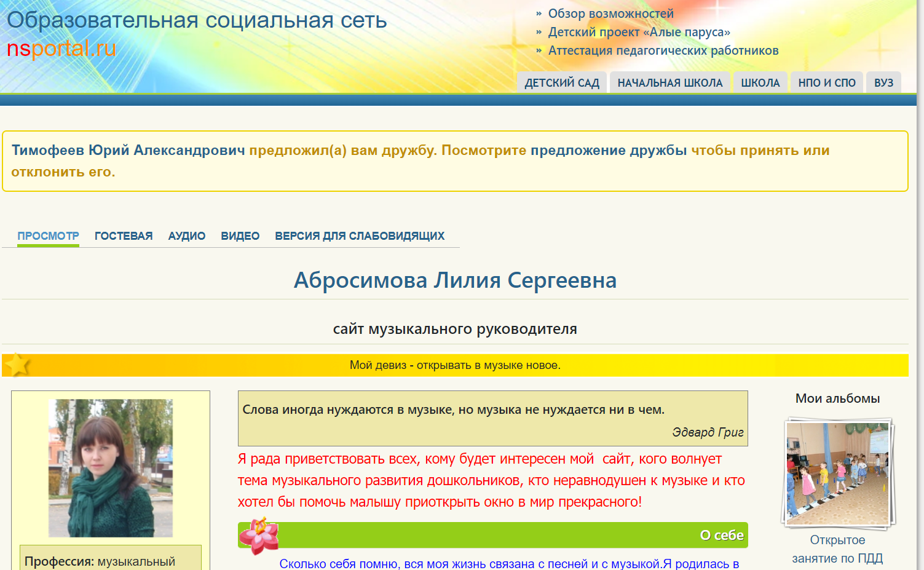
Task: Select the ПРОСМОТР tab
Action: pyautogui.click(x=48, y=236)
